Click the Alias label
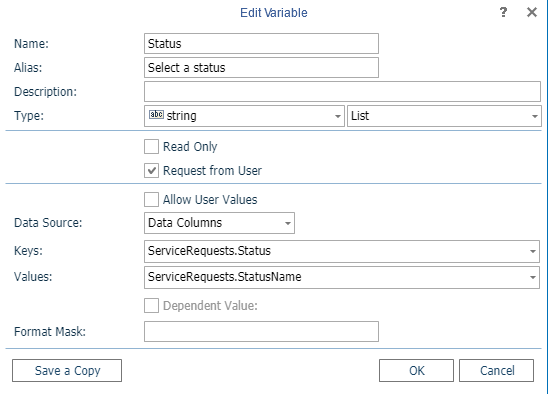Image resolution: width=548 pixels, height=394 pixels. click(x=28, y=67)
